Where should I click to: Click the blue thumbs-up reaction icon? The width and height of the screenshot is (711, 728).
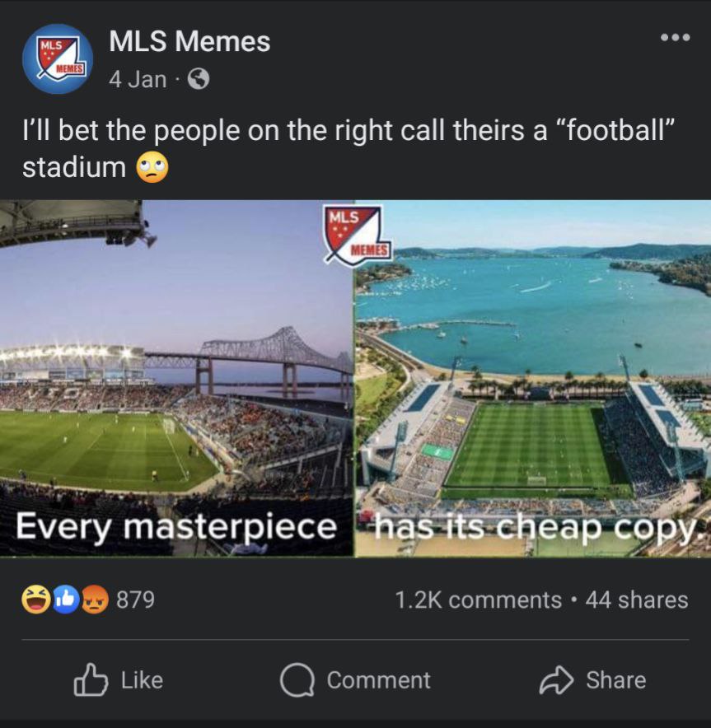(65, 600)
